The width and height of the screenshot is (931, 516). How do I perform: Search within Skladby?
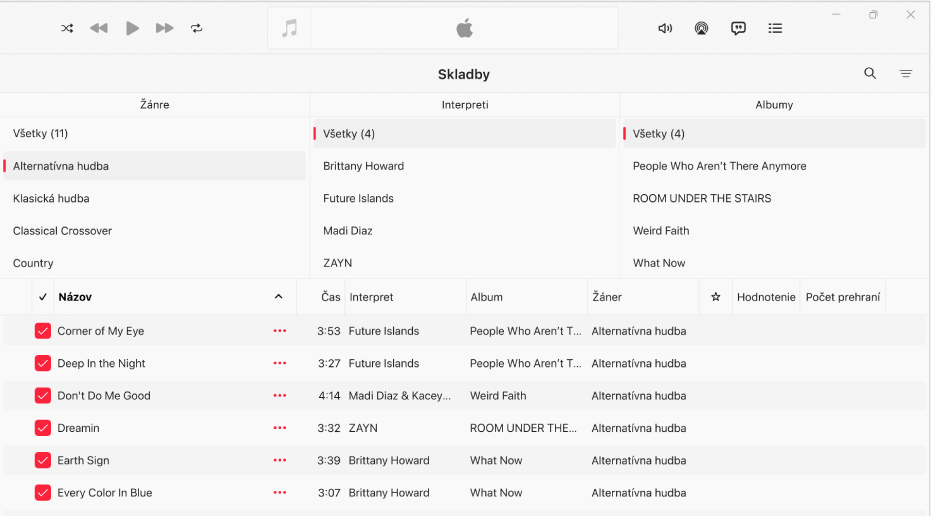tap(870, 73)
